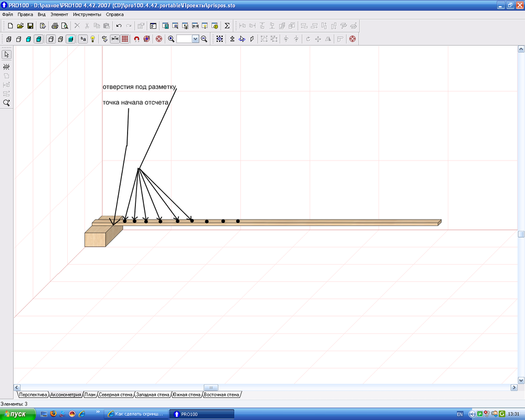Select the arrow pointer tool in left toolbar
This screenshot has width=525, height=420.
(7, 55)
